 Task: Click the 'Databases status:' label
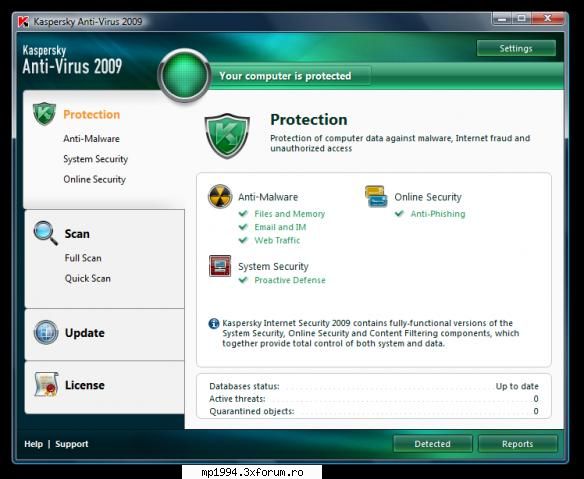pyautogui.click(x=244, y=387)
